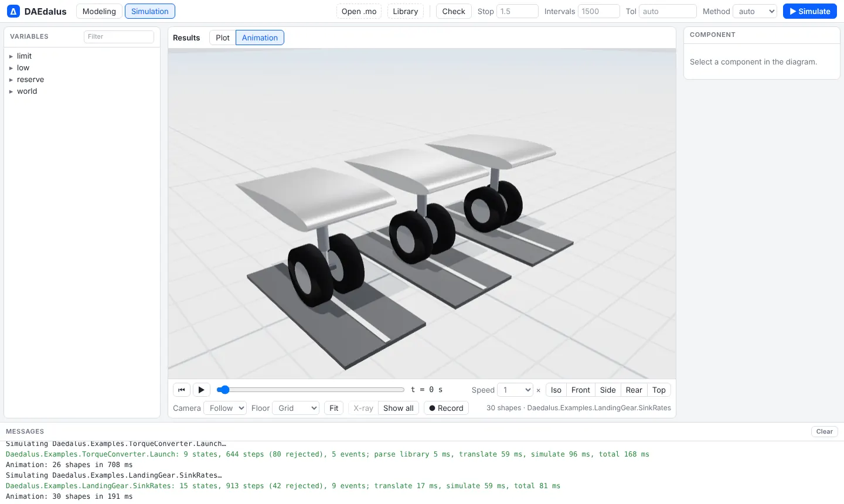Click the DAEdalus logo icon
Screen dimensions: 844x504
pos(13,11)
